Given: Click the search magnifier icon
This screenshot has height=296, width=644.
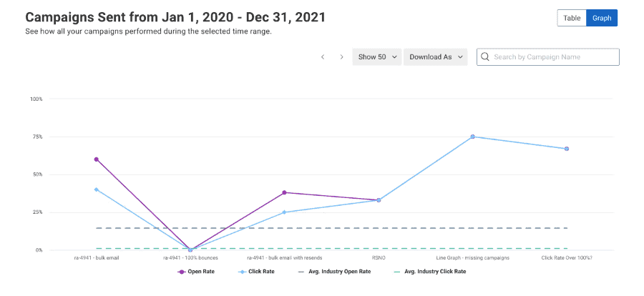Looking at the screenshot, I should (485, 57).
